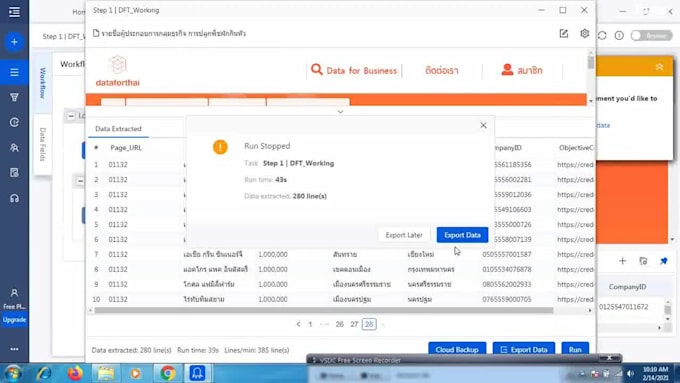Close the Run Stopped dialog
680x383 pixels.
tap(484, 125)
